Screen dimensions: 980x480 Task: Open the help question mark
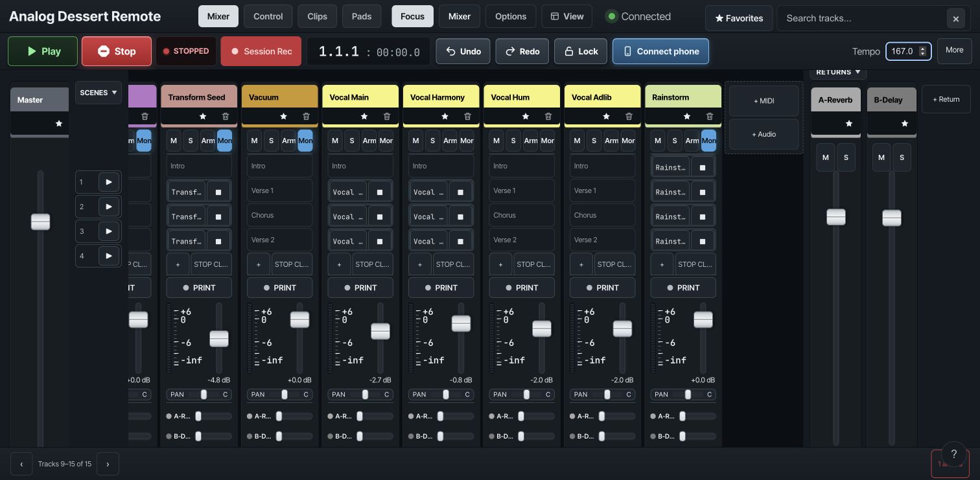[953, 454]
